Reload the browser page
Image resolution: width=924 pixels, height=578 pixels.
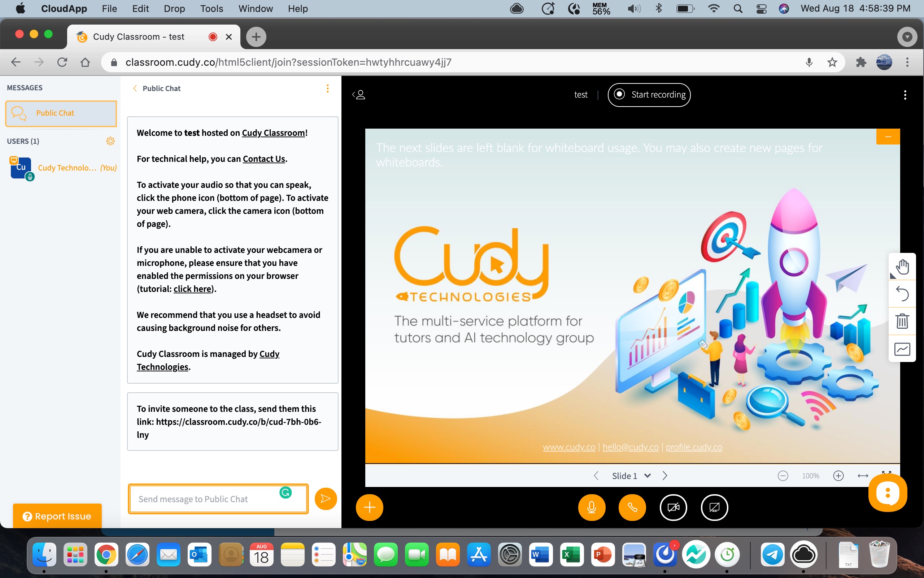pos(62,62)
